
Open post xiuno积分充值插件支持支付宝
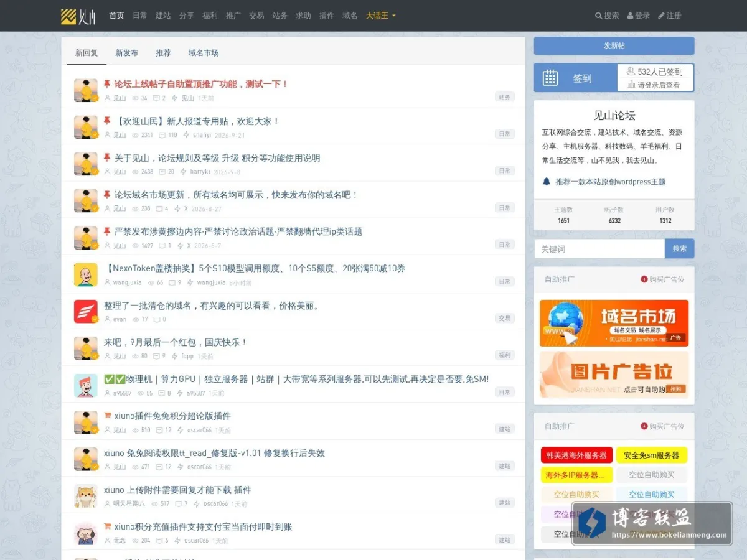[x=203, y=526]
